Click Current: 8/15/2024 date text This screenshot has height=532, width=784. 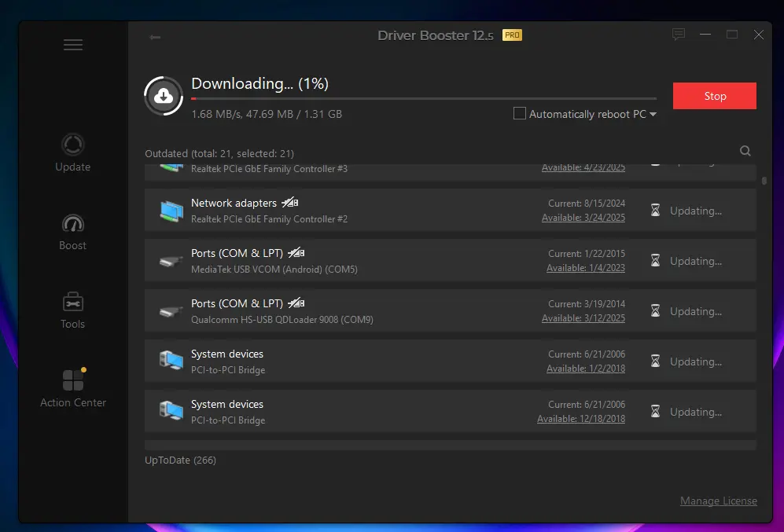(x=587, y=204)
